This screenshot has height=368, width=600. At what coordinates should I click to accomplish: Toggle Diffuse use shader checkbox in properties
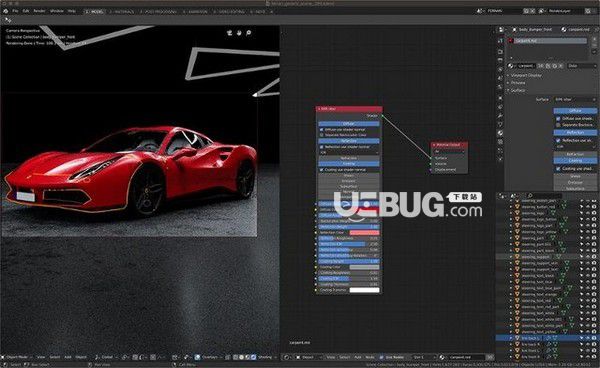click(558, 119)
